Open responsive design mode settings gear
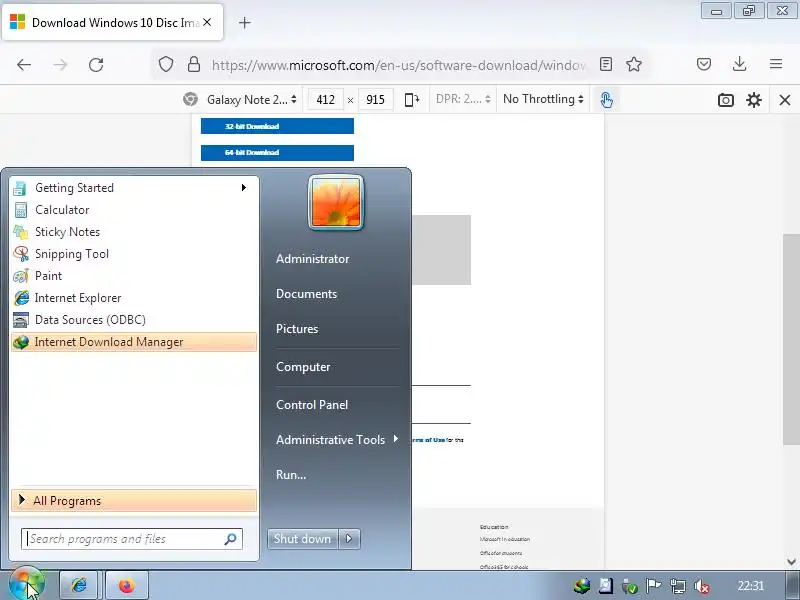Viewport: 800px width, 600px height. point(754,100)
